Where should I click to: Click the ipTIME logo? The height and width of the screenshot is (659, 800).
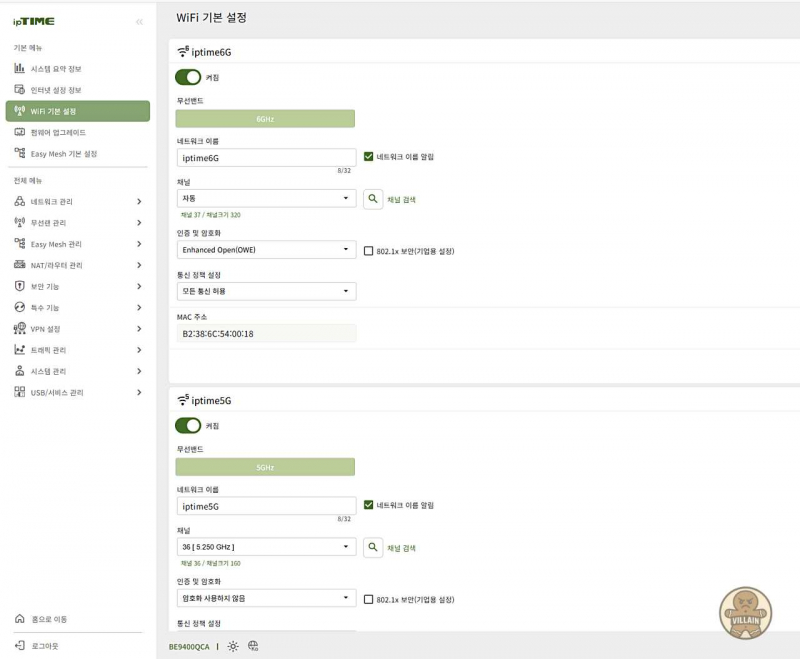[x=34, y=21]
